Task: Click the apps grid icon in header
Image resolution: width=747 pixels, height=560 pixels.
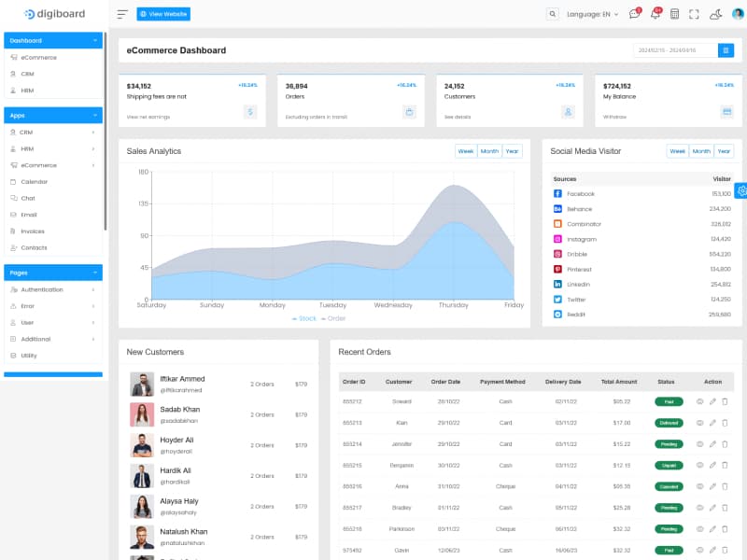Action: (675, 14)
